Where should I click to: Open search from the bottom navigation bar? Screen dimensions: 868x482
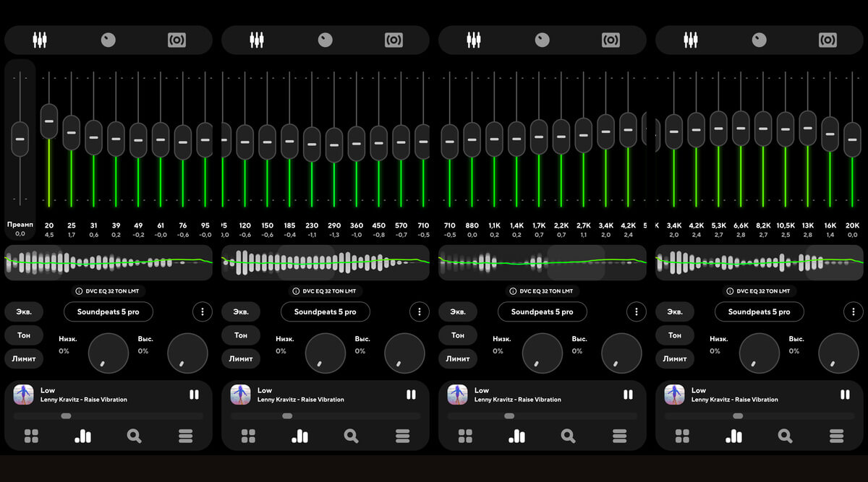133,436
